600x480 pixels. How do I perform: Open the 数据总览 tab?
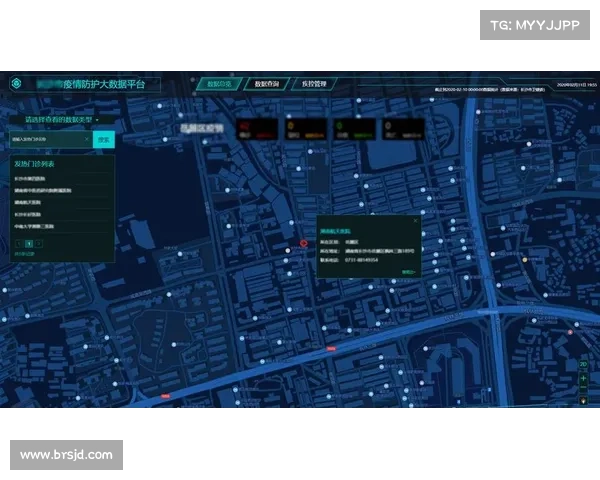tap(219, 85)
